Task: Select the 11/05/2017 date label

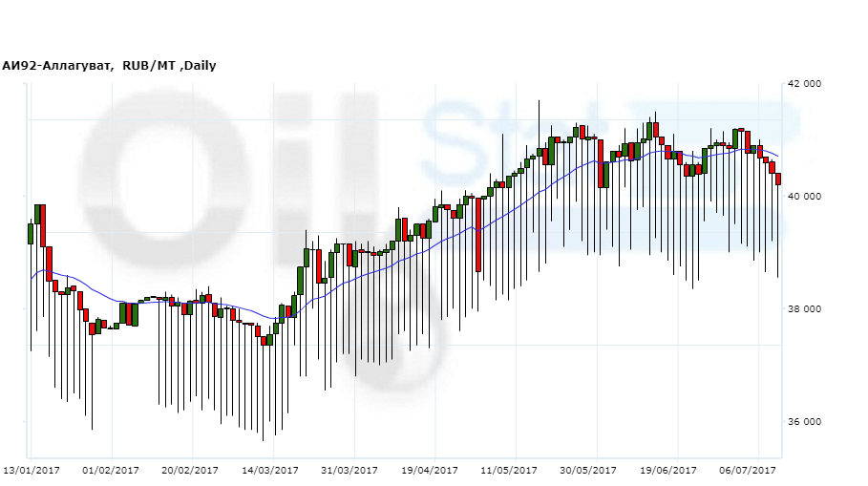Action: tap(509, 471)
